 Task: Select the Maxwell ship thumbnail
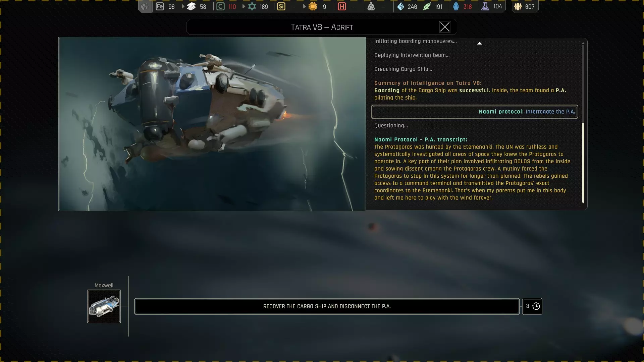tap(104, 306)
